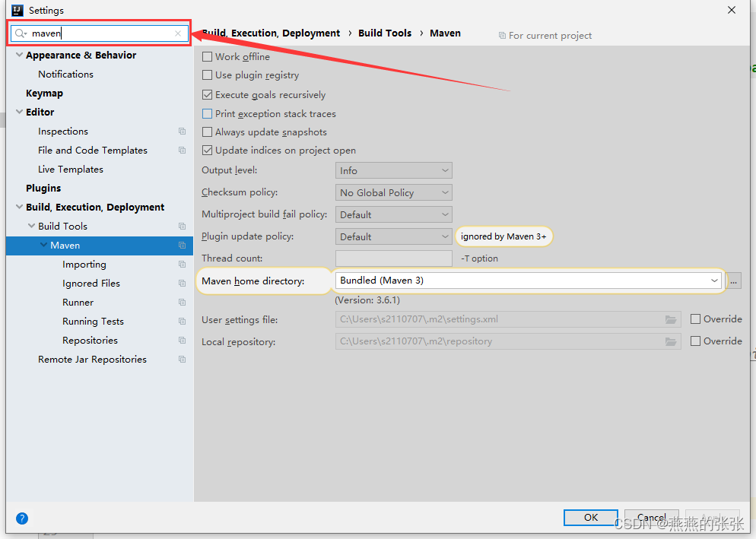Enable Print exception stack traces

(x=208, y=114)
